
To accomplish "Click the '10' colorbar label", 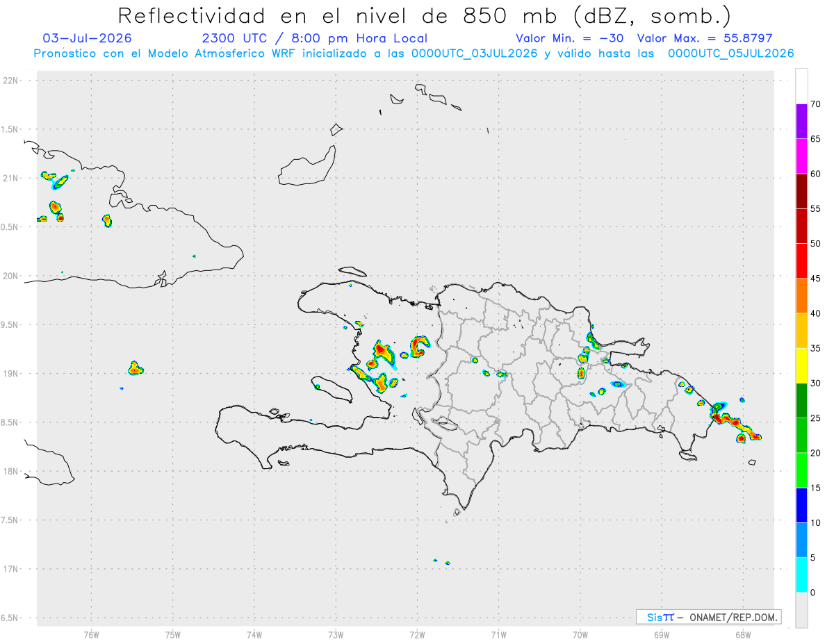I will click(x=815, y=523).
